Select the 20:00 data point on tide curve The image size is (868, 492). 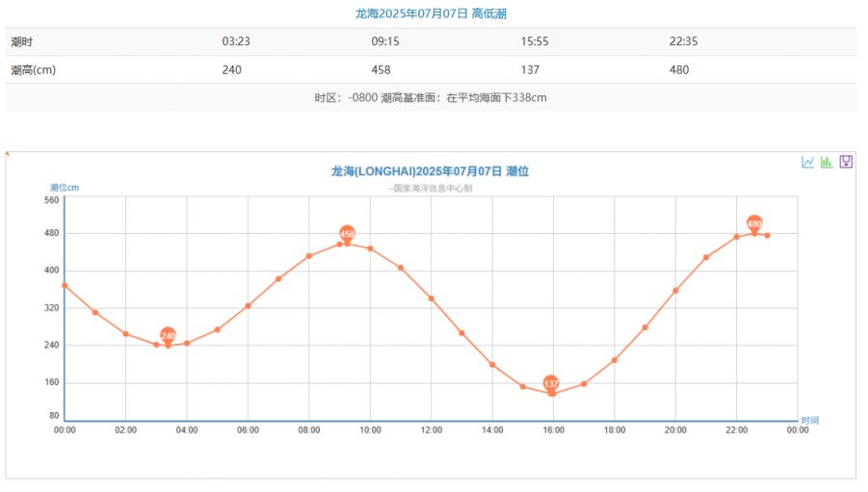click(675, 290)
